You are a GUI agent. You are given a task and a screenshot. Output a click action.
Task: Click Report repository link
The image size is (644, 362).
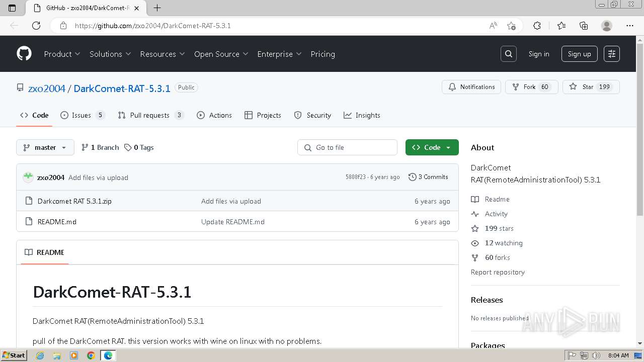498,272
